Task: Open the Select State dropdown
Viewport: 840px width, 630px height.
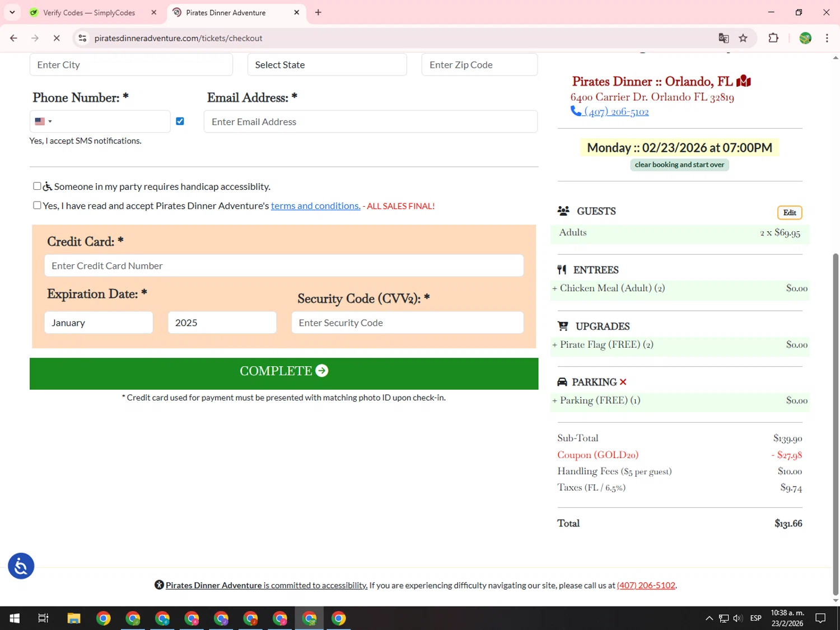Action: 327,64
